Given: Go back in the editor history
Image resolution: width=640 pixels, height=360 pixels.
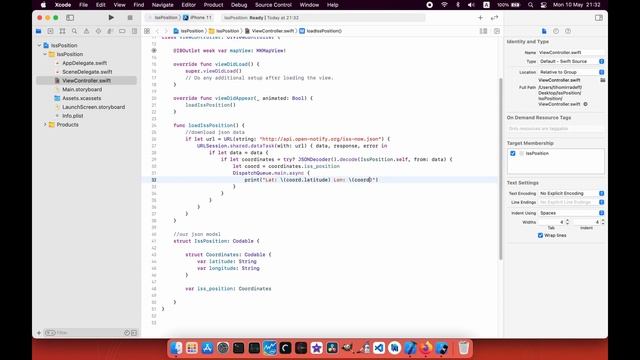Looking at the screenshot, I should click(157, 31).
